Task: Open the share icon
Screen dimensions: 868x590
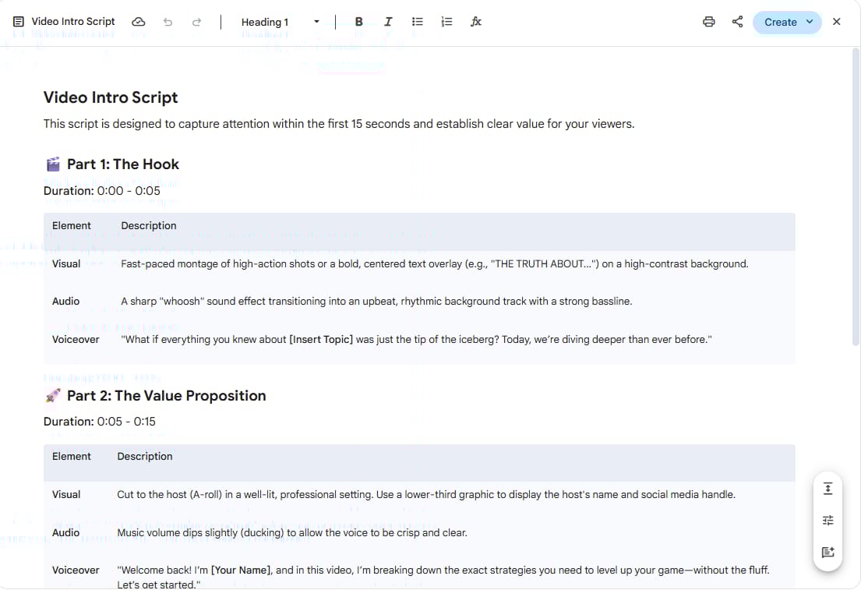Action: tap(737, 22)
